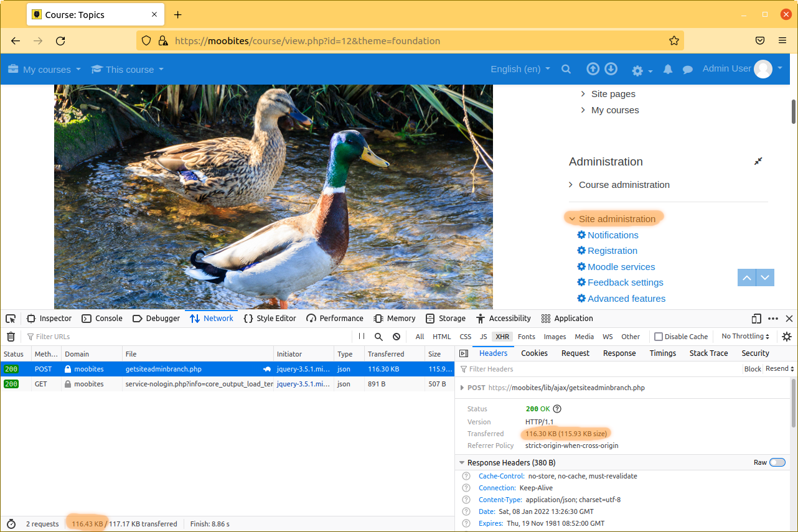Pause network recording in DevTools
This screenshot has height=532, width=798.
[x=362, y=337]
